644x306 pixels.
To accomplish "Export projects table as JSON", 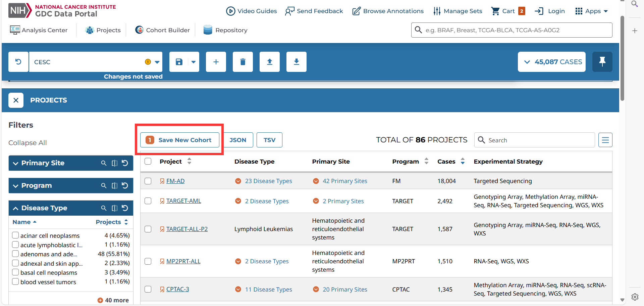I will coord(238,140).
